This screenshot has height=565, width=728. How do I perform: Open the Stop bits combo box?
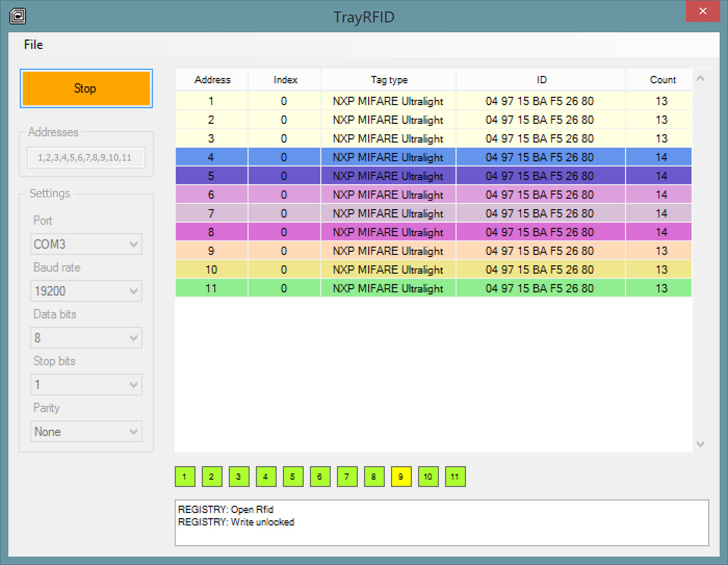[86, 385]
